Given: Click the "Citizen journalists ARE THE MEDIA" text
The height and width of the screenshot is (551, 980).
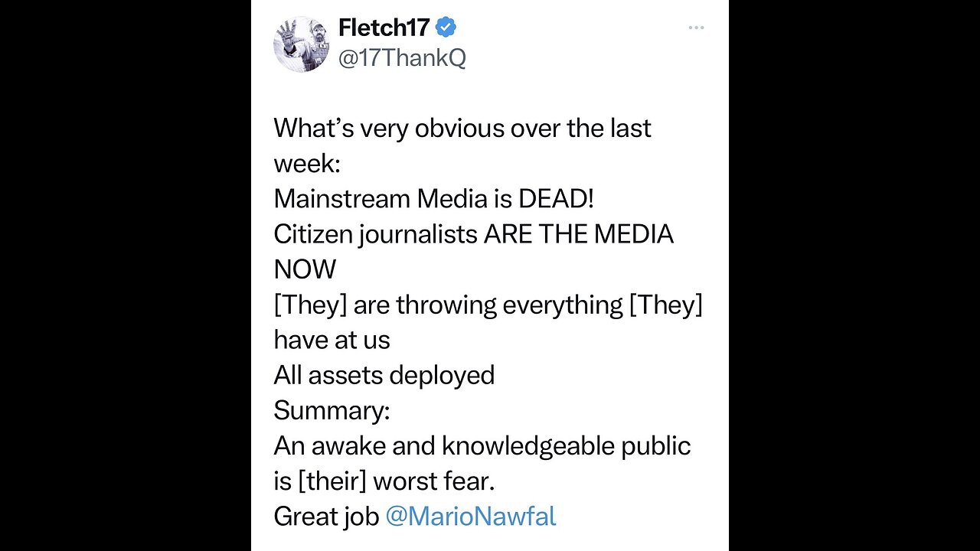Looking at the screenshot, I should (473, 233).
